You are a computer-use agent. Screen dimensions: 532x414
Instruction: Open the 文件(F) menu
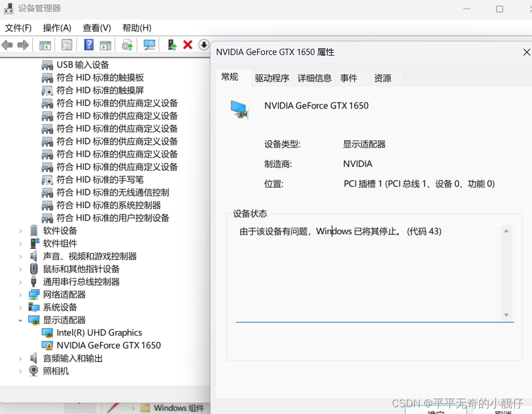[x=18, y=28]
